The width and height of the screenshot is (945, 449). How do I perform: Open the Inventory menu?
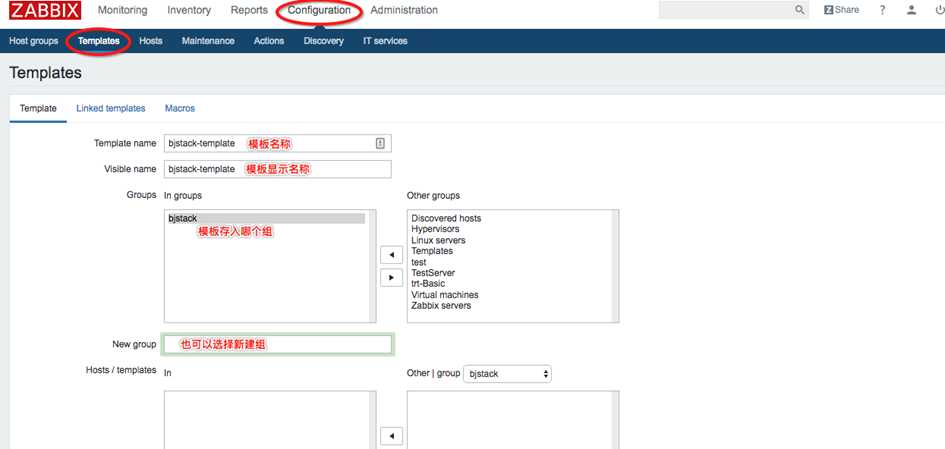(189, 10)
